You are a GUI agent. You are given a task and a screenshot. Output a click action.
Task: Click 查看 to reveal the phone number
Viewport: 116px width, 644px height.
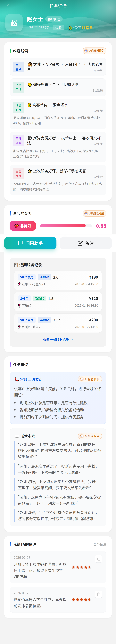[x=59, y=28]
